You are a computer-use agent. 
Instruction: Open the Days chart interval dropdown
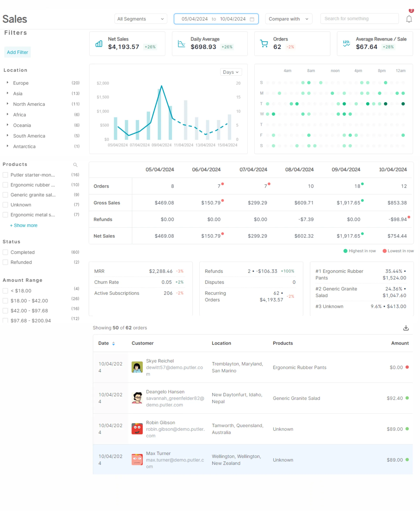coord(231,72)
